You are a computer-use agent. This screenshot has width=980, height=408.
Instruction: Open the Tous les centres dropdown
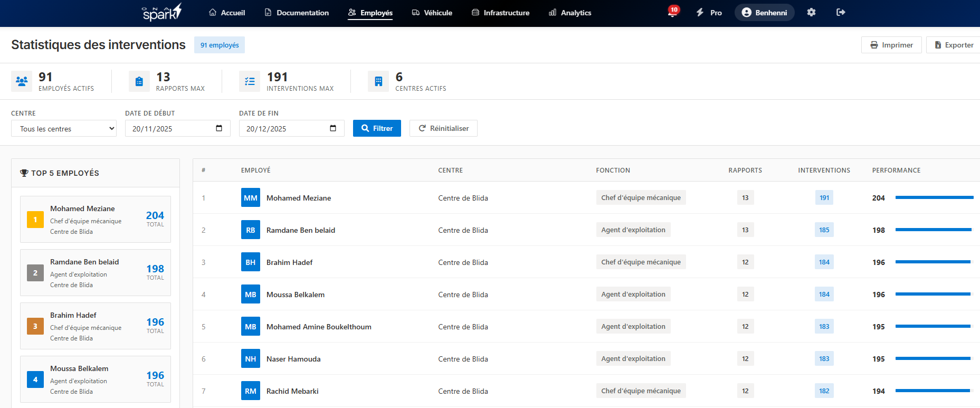click(x=64, y=128)
